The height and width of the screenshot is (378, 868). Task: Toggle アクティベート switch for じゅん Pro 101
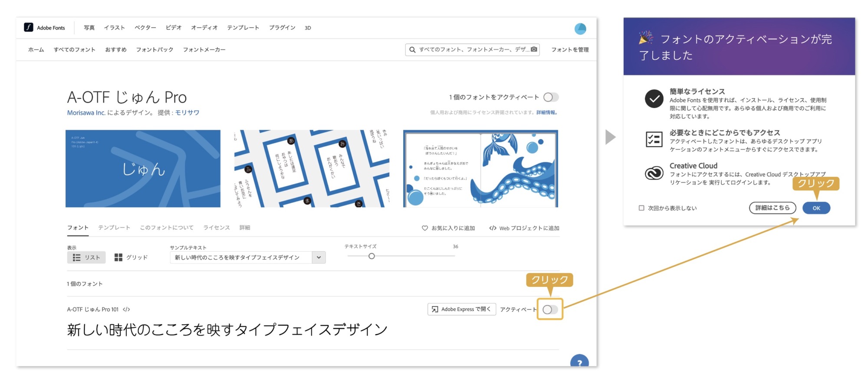[550, 310]
